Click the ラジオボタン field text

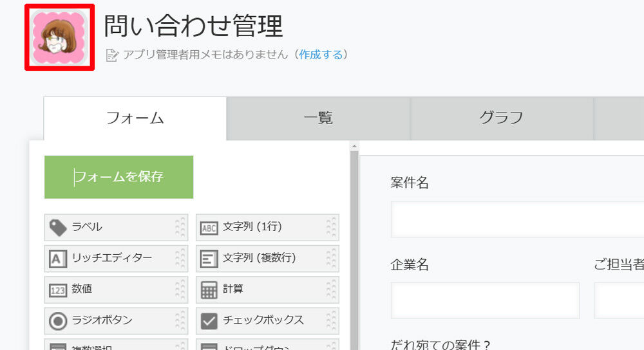point(102,320)
